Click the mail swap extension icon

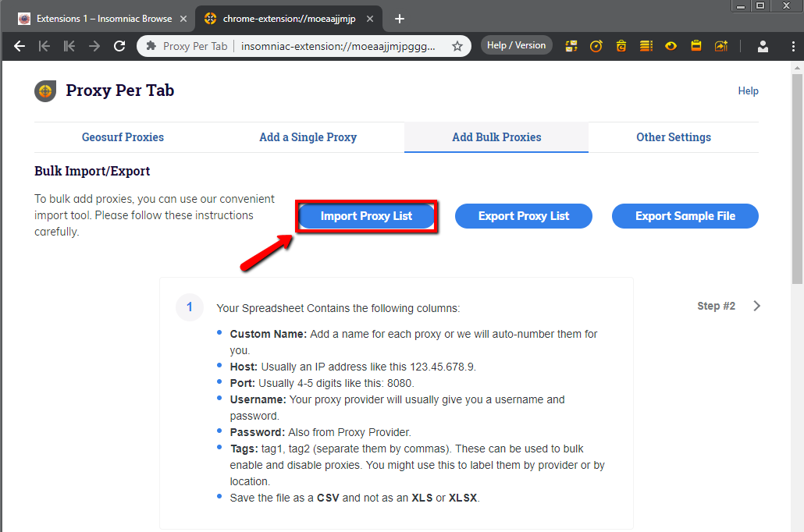(x=571, y=46)
